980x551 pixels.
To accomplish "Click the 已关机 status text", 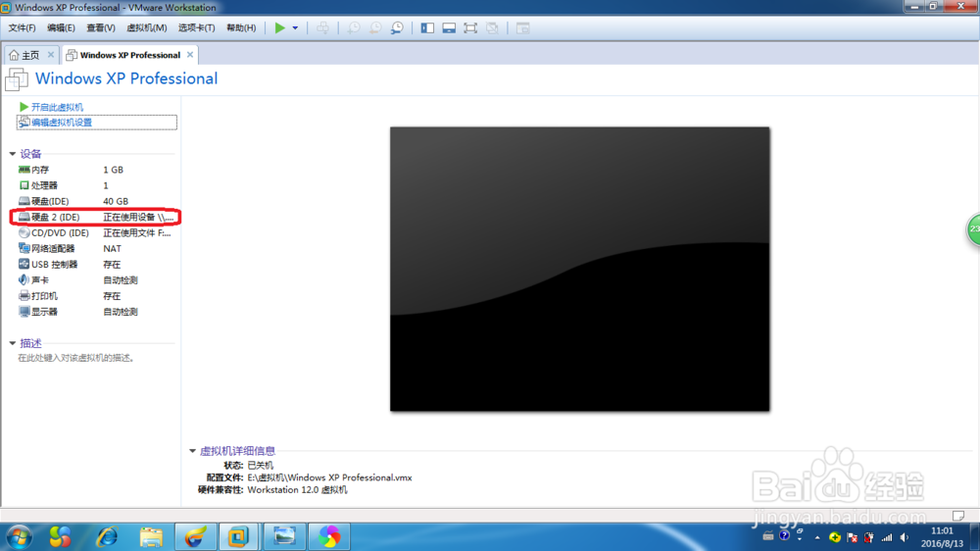I will (260, 466).
